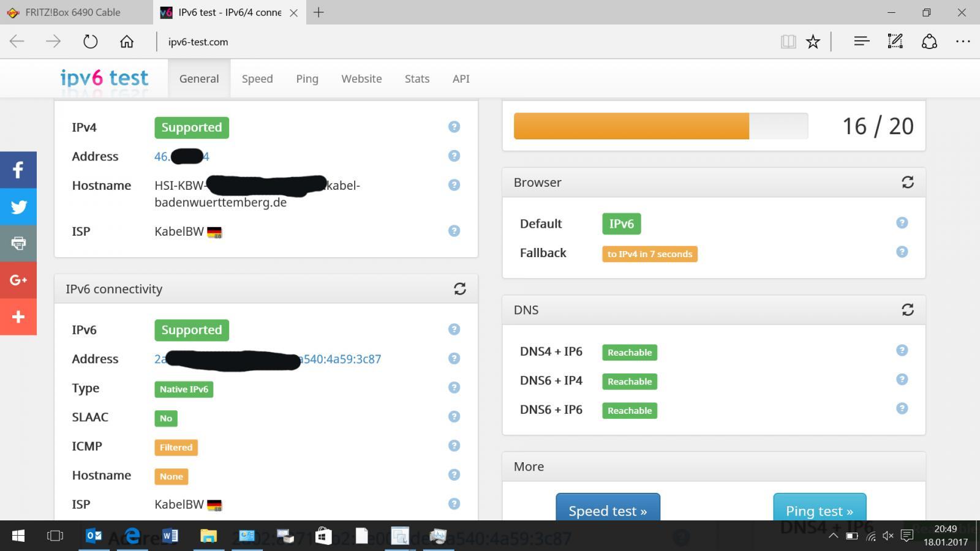The width and height of the screenshot is (980, 551).
Task: Show hidden system tray icons chevron
Action: 833,536
